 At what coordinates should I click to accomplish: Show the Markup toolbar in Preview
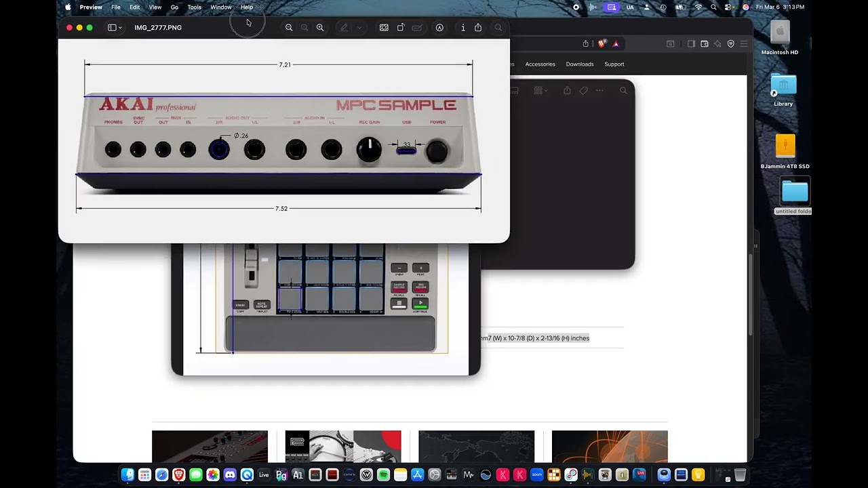(x=439, y=28)
